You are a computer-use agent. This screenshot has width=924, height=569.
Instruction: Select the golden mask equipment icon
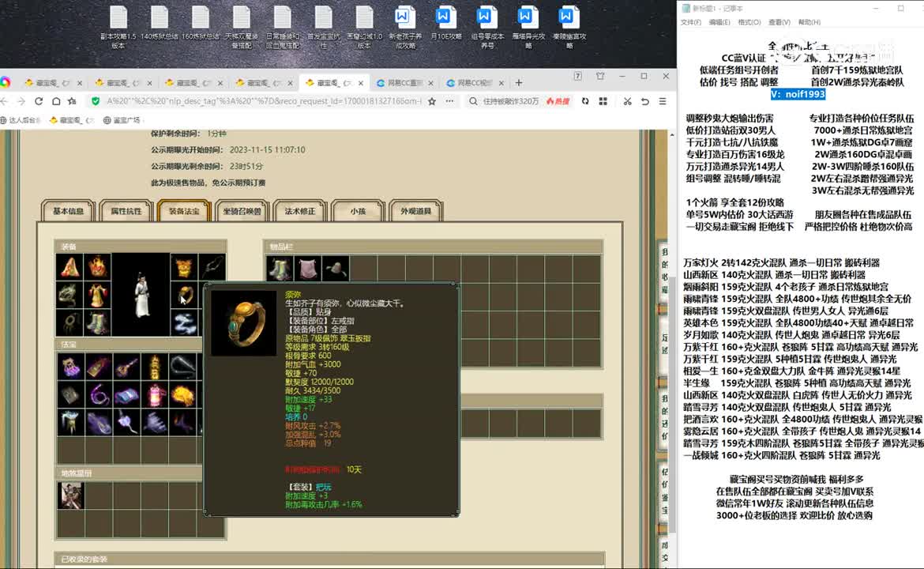[184, 267]
